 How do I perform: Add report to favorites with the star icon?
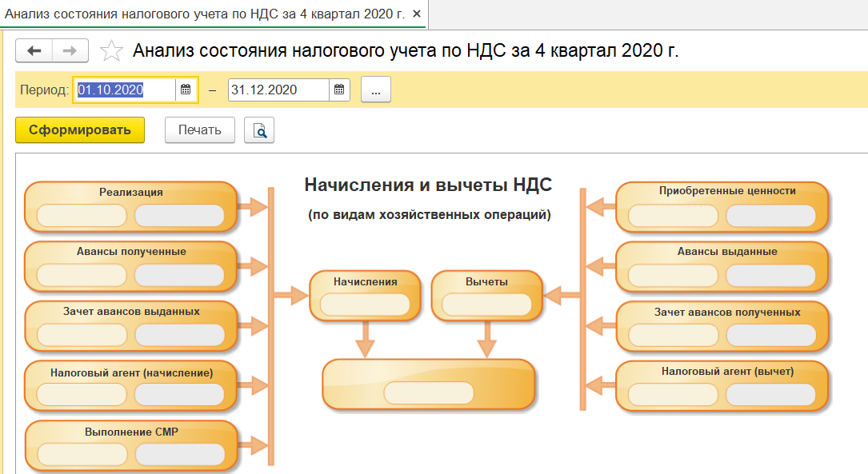(x=111, y=51)
